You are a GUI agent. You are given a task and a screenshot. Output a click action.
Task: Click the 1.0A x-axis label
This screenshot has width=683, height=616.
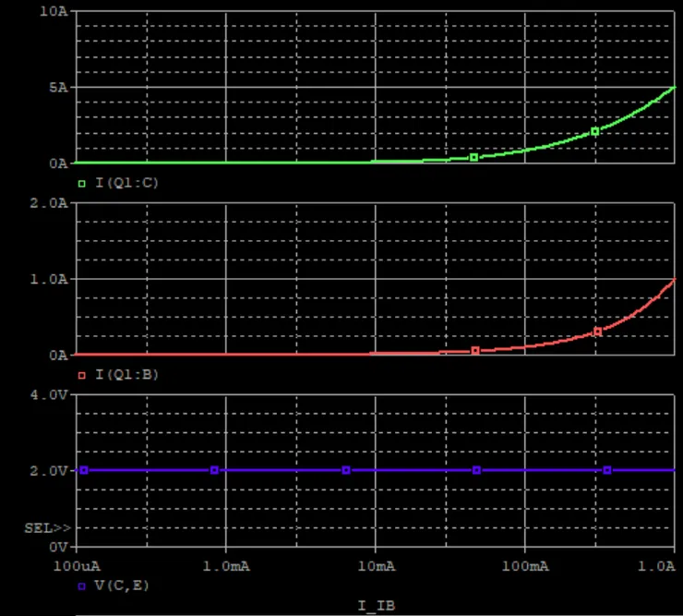[656, 566]
